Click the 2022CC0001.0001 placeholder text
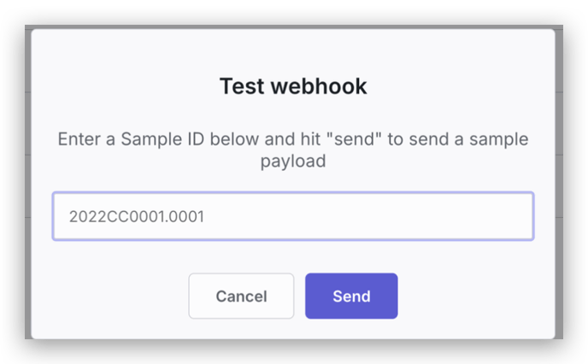This screenshot has width=588, height=364. (137, 216)
